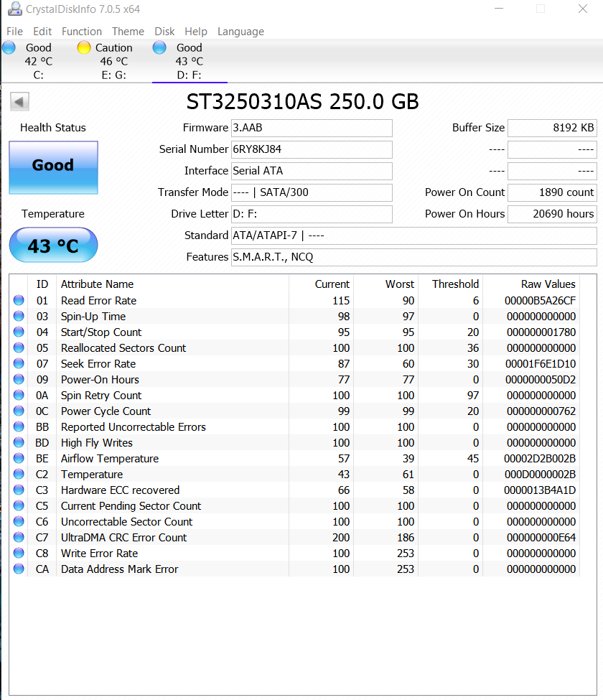
Task: Click the Good health status button
Action: click(x=54, y=167)
